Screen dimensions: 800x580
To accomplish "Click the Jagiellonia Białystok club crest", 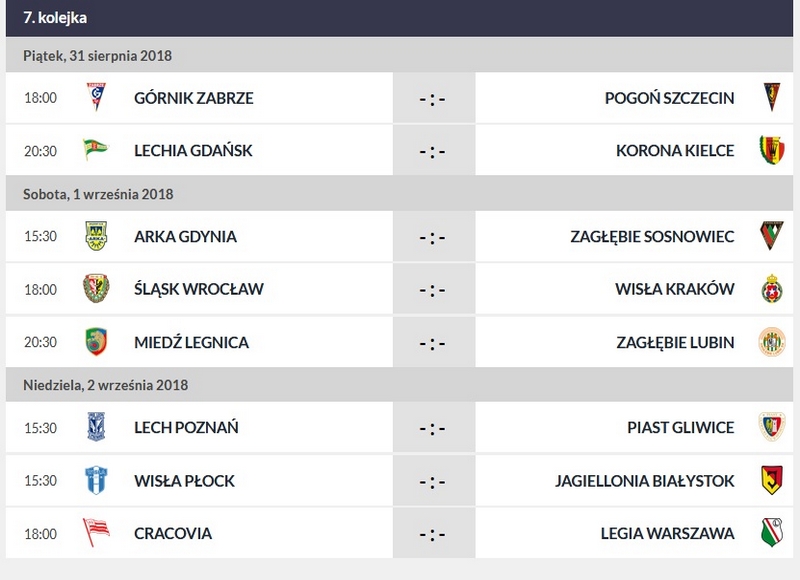I will point(770,480).
